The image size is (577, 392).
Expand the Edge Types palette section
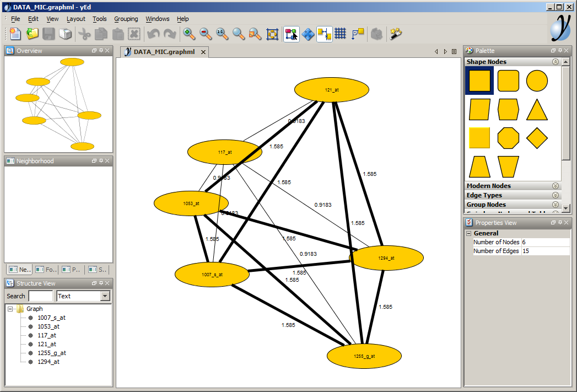click(556, 195)
